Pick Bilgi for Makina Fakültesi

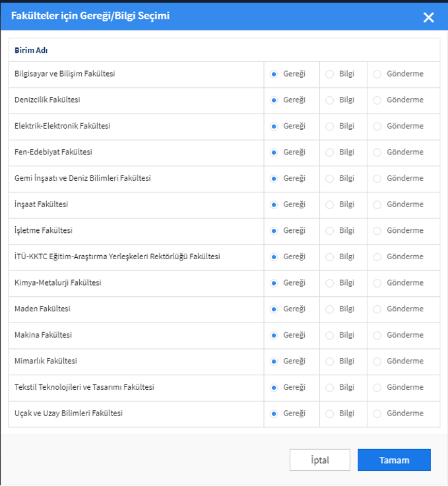(329, 336)
